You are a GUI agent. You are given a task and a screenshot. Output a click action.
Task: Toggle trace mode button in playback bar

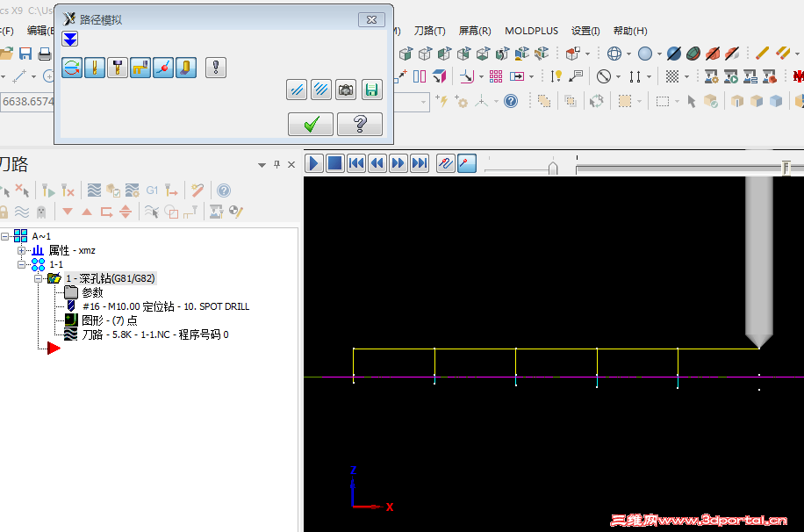coord(446,163)
